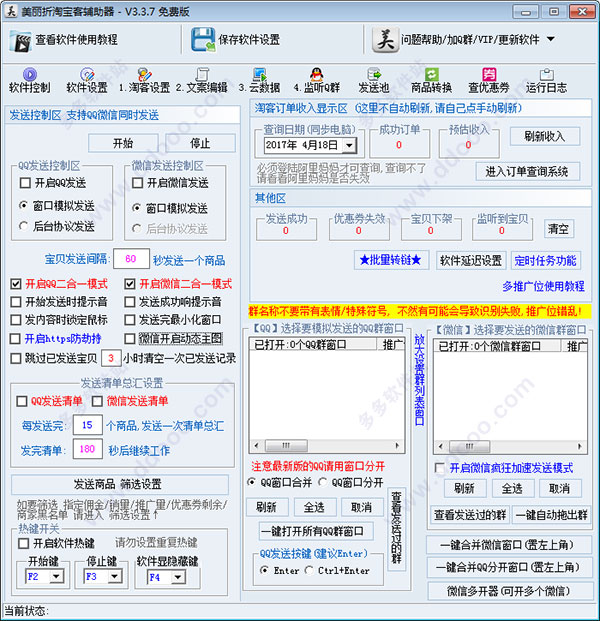Check the QQ发送清单 checkbox

click(x=22, y=401)
